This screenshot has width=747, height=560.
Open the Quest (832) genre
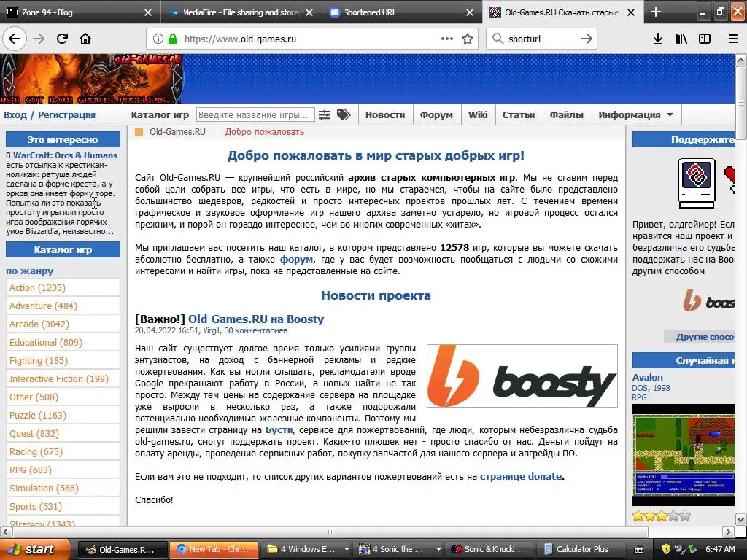click(x=34, y=434)
